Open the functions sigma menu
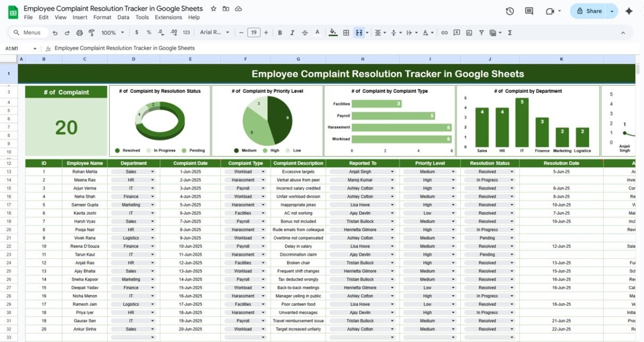 510,32
